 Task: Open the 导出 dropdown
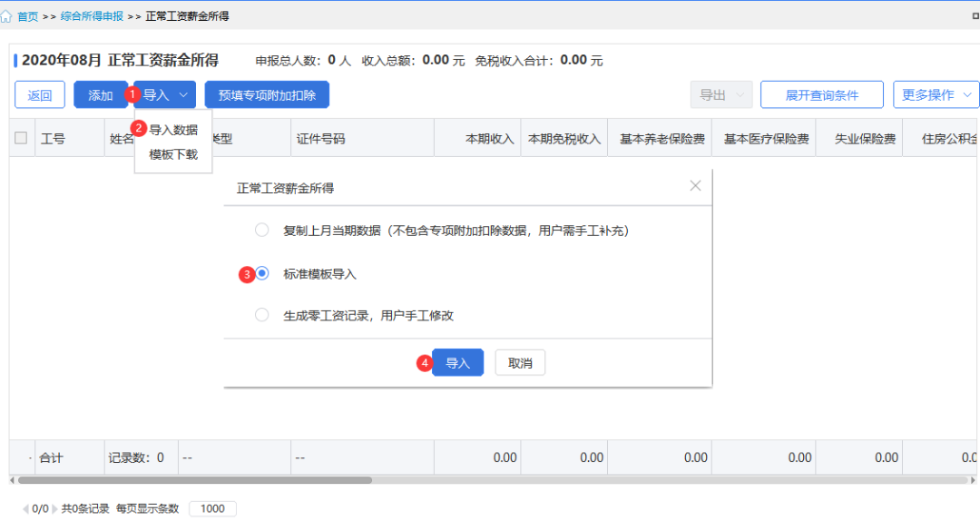[721, 95]
